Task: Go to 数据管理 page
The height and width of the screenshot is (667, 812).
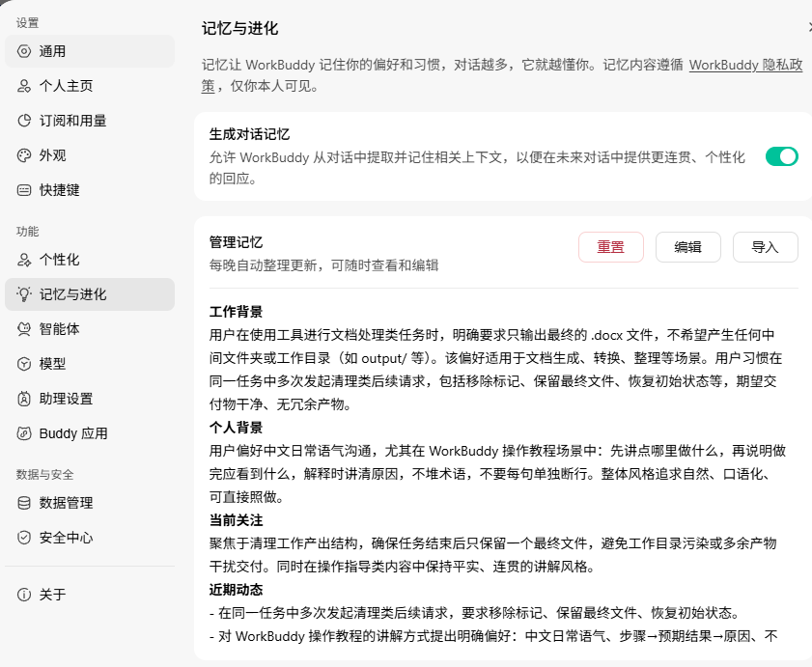Action: (90, 503)
